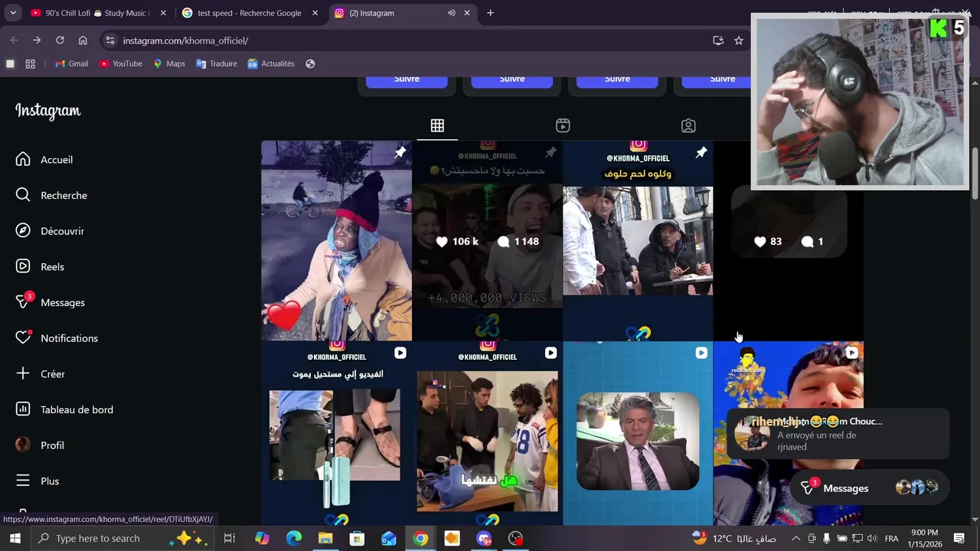Reload the Instagram page
The image size is (980, 551).
(x=60, y=41)
